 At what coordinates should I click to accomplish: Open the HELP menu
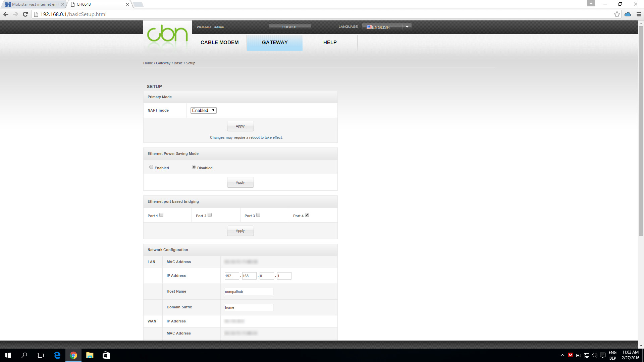tap(330, 43)
